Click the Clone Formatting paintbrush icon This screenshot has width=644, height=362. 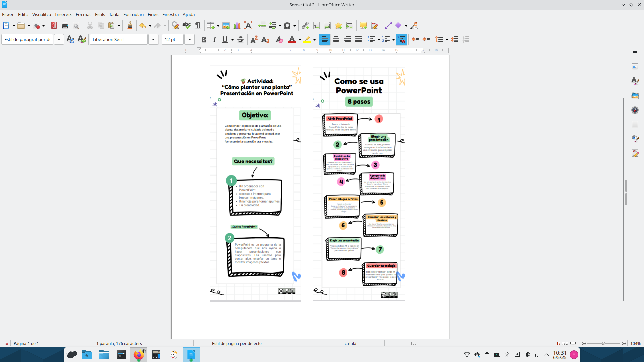point(129,26)
